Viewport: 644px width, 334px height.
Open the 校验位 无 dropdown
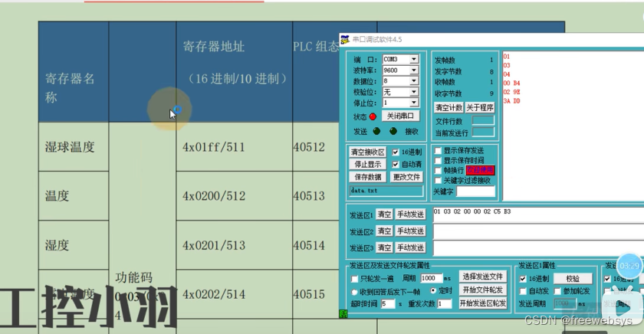pos(414,91)
